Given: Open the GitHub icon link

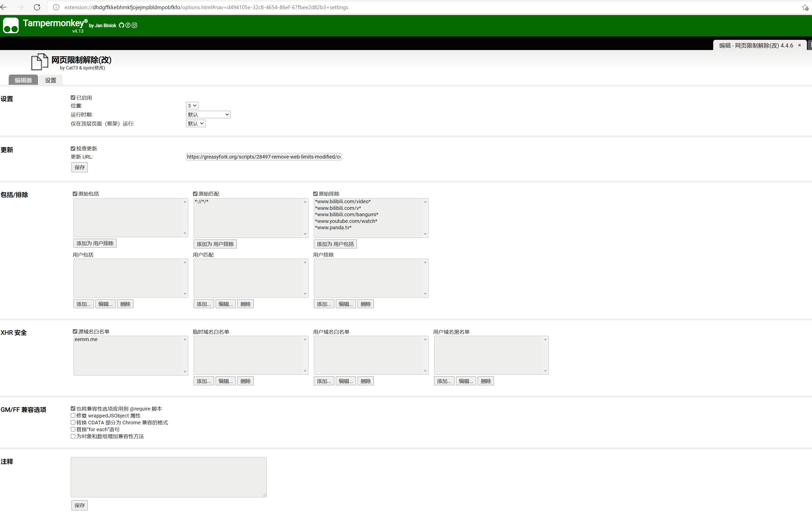Looking at the screenshot, I should (x=121, y=25).
